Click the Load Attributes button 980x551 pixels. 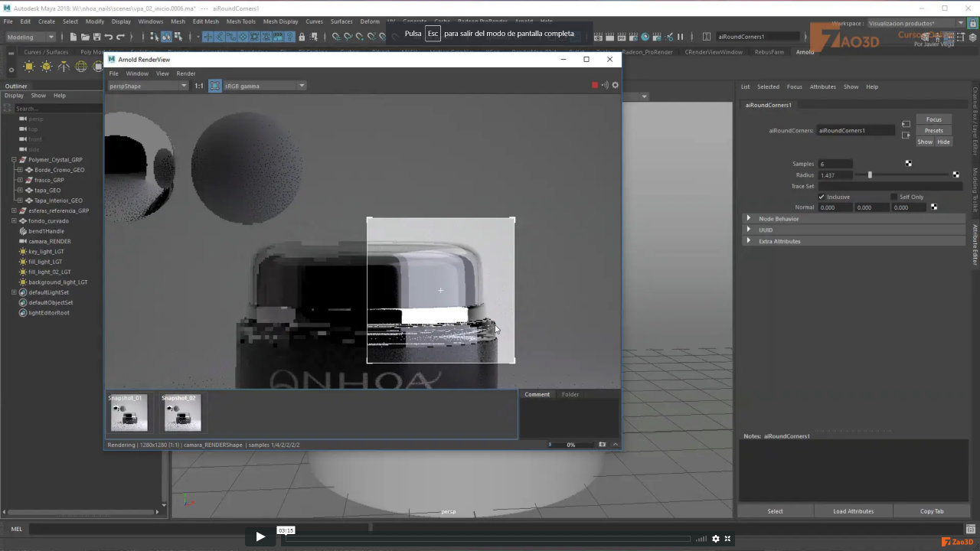click(853, 511)
